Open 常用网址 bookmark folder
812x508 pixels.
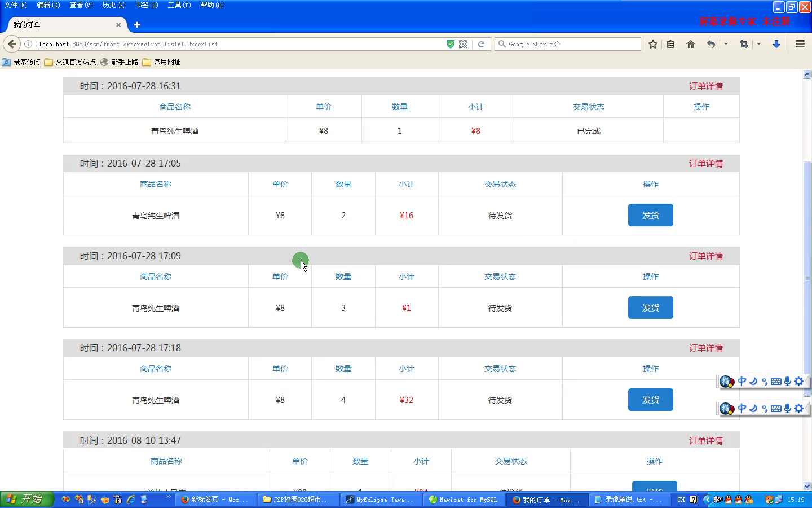point(162,62)
